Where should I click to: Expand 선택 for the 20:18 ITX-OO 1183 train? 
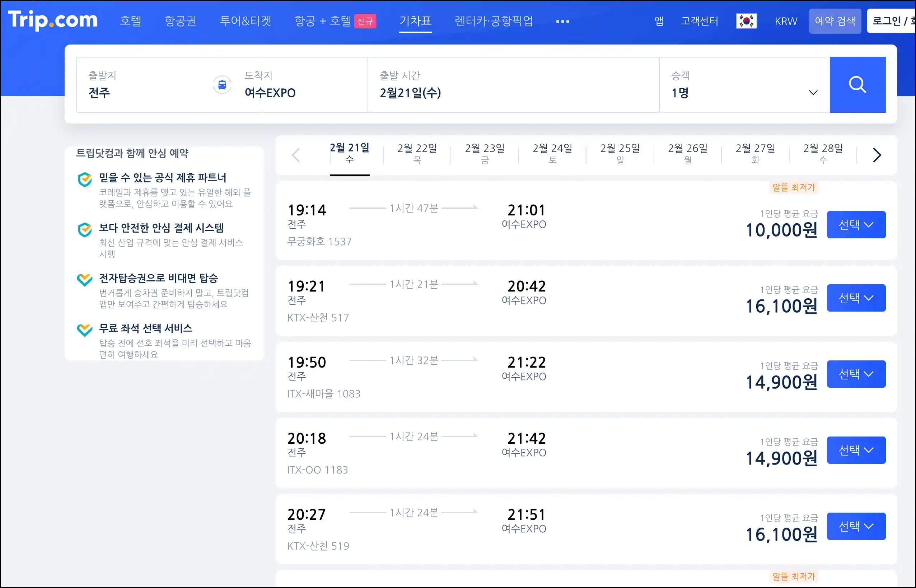(856, 450)
